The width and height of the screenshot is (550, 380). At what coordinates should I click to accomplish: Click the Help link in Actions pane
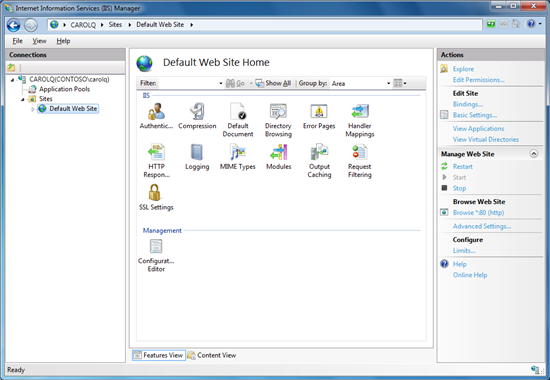pyautogui.click(x=460, y=264)
